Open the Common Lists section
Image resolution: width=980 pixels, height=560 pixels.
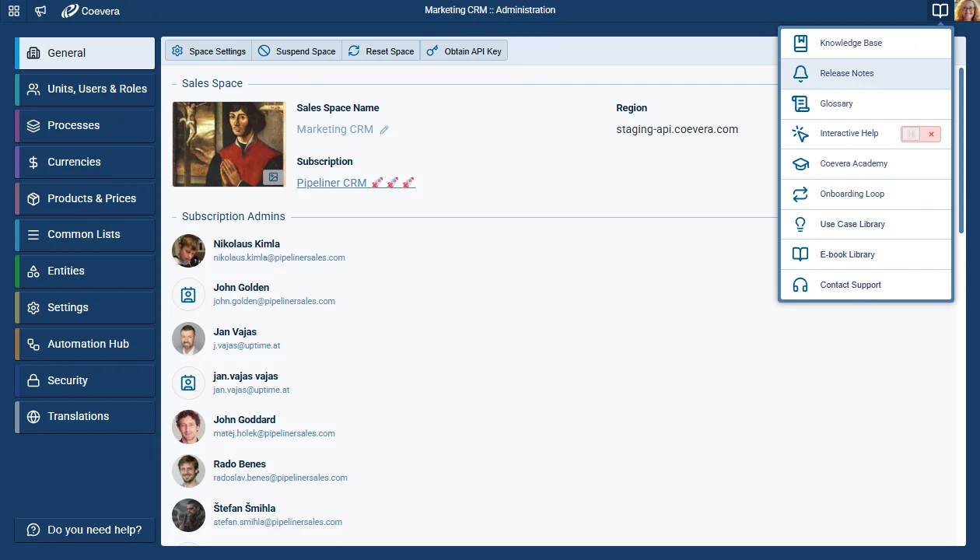pyautogui.click(x=85, y=235)
